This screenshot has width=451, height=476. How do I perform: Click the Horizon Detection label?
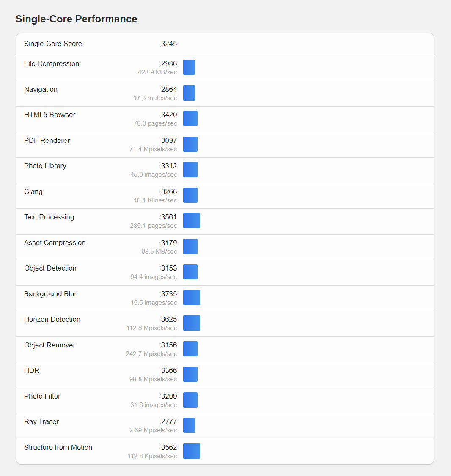pyautogui.click(x=52, y=319)
